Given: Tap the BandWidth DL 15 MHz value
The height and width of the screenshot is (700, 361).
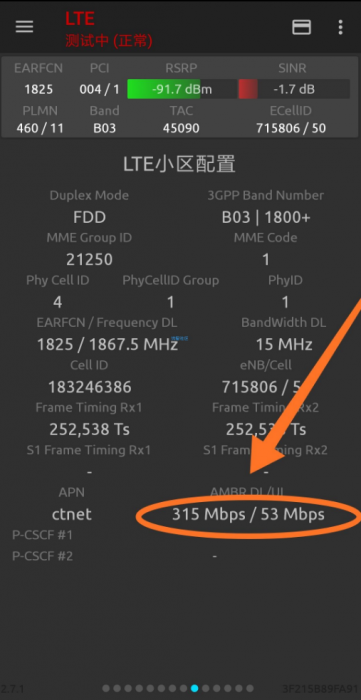Looking at the screenshot, I should click(x=284, y=344).
